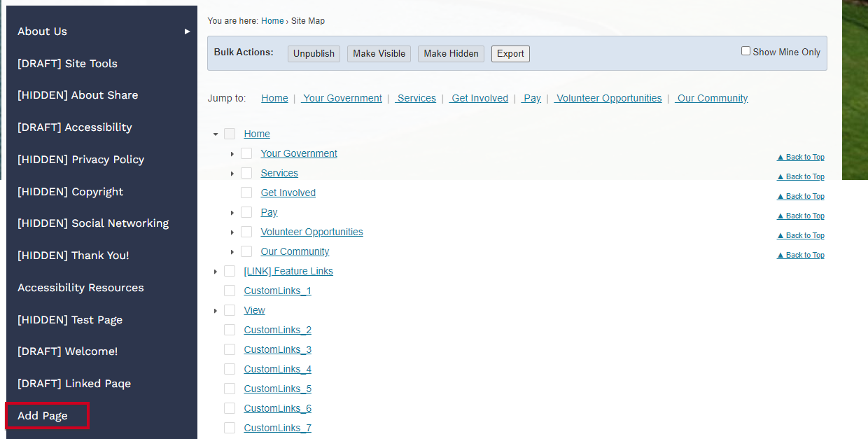
Task: Check the CustomLinks_2 checkbox
Action: tap(230, 330)
